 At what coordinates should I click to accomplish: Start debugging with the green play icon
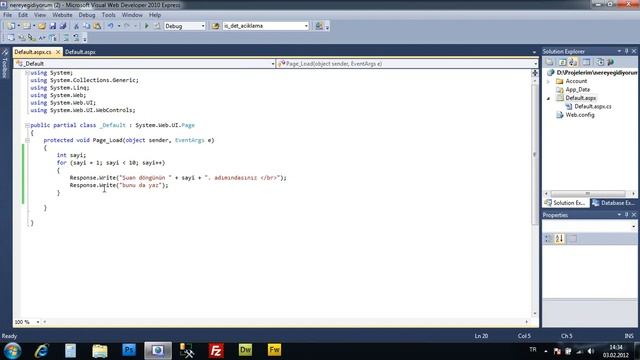pos(147,26)
